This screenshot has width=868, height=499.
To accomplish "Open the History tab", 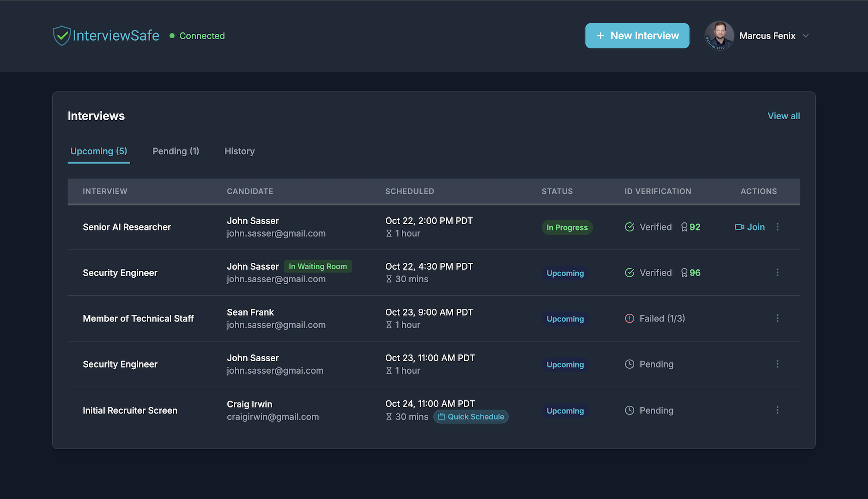I will (239, 151).
